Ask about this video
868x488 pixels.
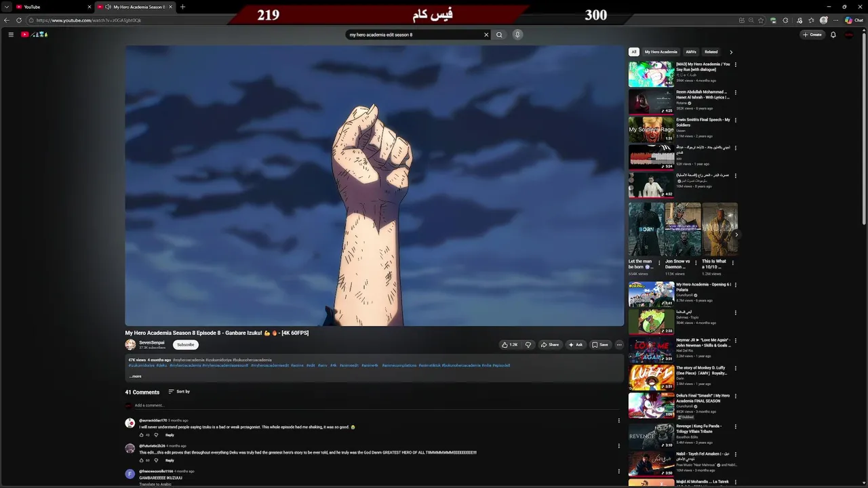576,344
